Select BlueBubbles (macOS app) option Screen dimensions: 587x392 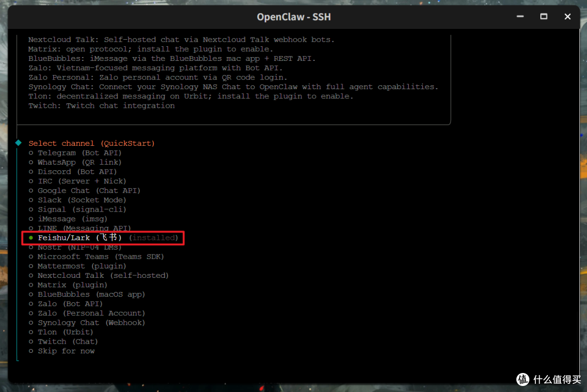point(87,294)
